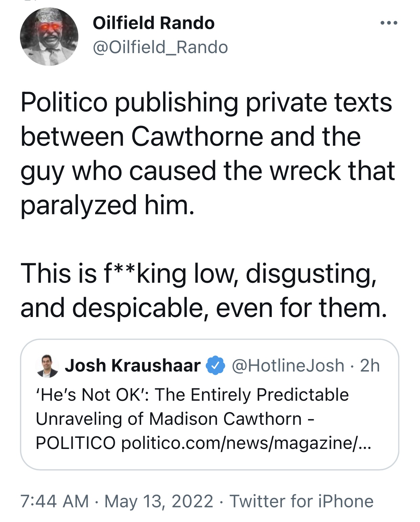
Task: Click the word 'Cawthorne' in tweet body
Action: 197,136
